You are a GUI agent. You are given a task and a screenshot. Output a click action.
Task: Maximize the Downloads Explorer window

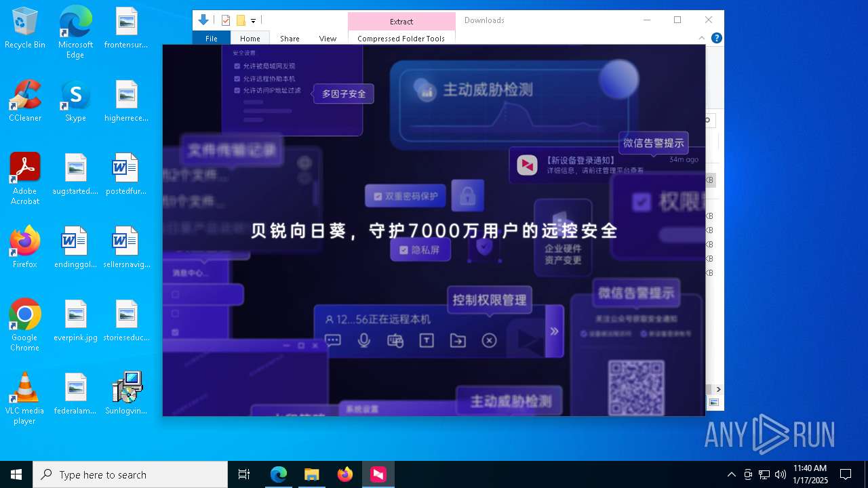[x=677, y=20]
